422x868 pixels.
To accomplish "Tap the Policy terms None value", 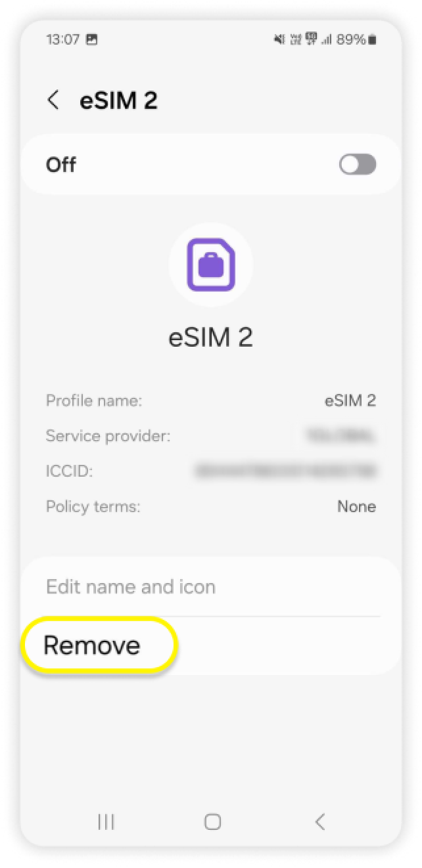I will (x=357, y=506).
